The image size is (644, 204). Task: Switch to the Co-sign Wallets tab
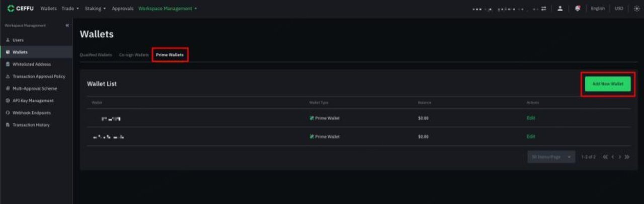(134, 55)
